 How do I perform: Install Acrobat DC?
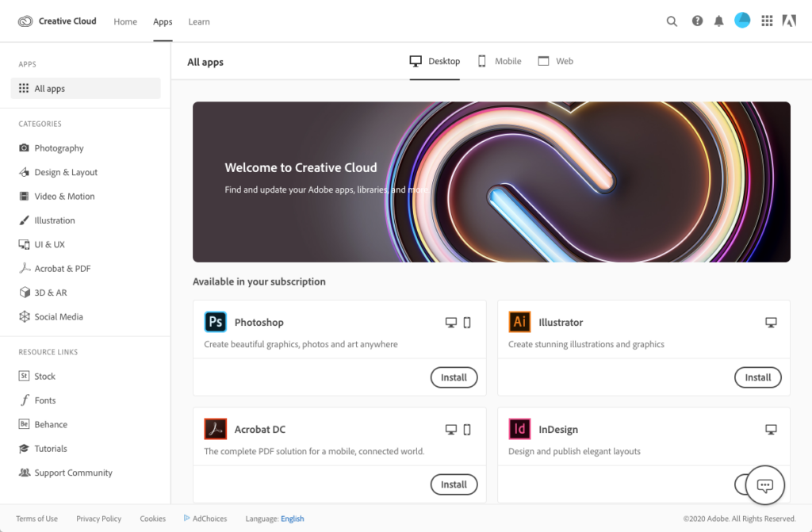454,484
